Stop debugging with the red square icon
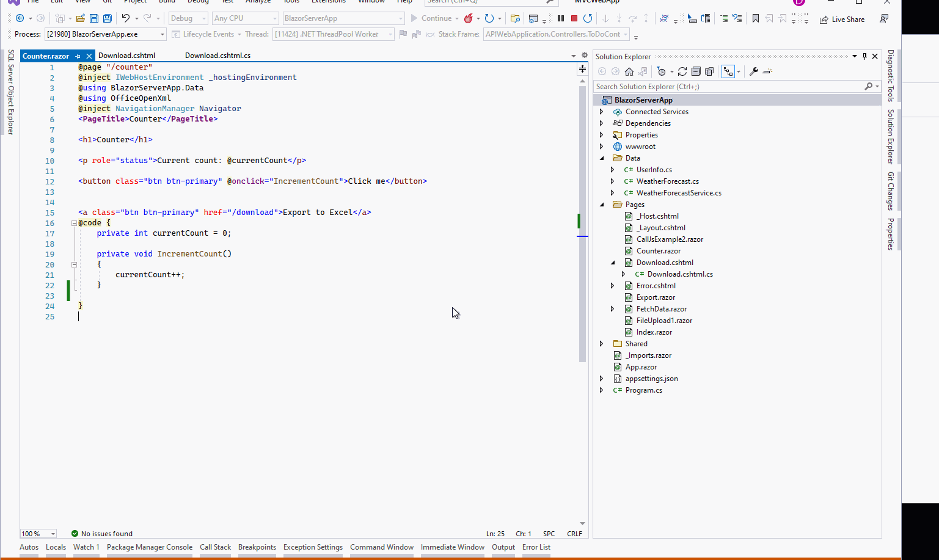Image resolution: width=939 pixels, height=560 pixels. click(574, 18)
